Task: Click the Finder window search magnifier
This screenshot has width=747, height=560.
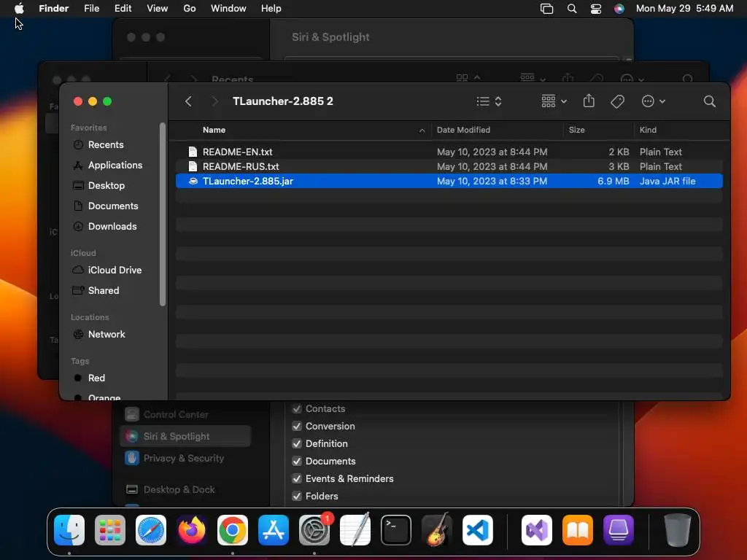Action: coord(709,101)
